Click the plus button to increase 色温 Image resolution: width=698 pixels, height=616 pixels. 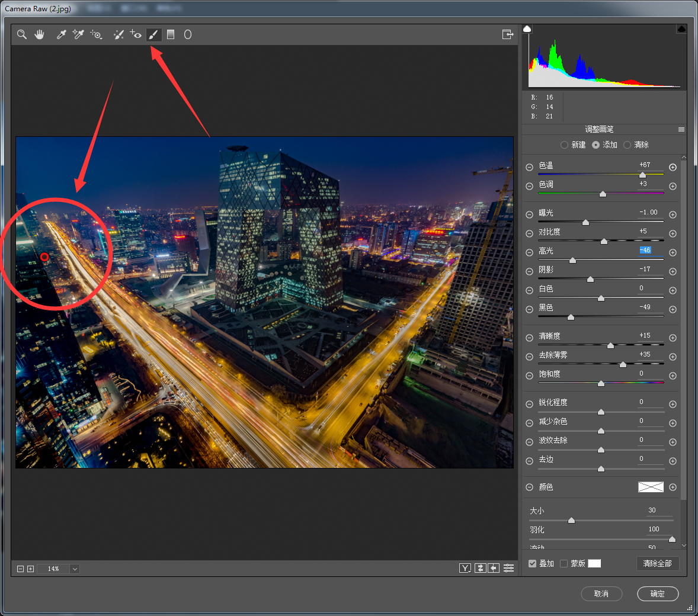673,167
